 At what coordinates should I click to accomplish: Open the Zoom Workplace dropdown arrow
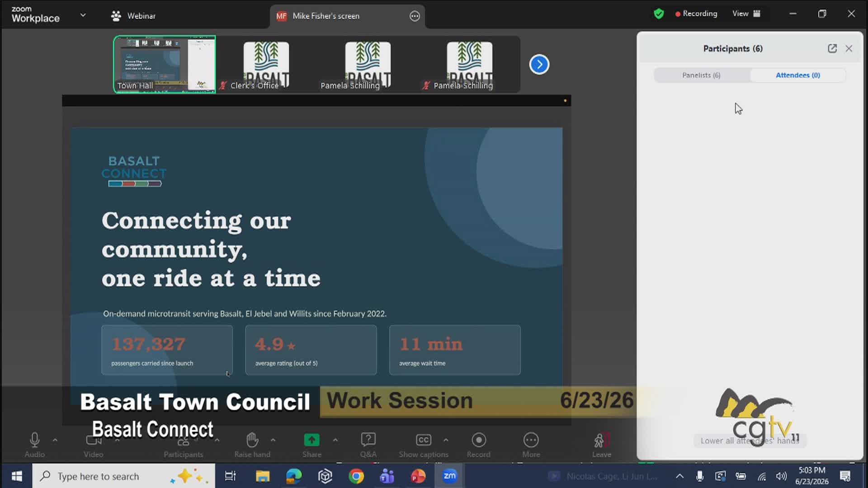point(83,15)
